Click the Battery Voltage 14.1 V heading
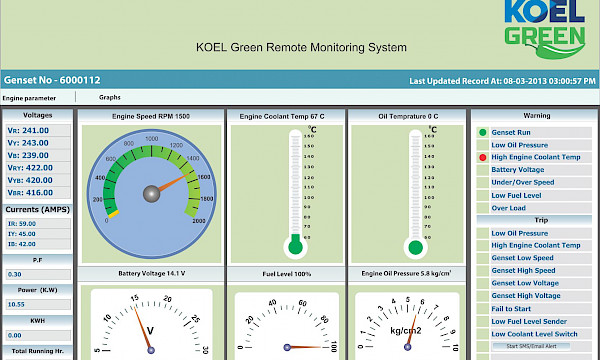The height and width of the screenshot is (360, 600). coord(152,274)
